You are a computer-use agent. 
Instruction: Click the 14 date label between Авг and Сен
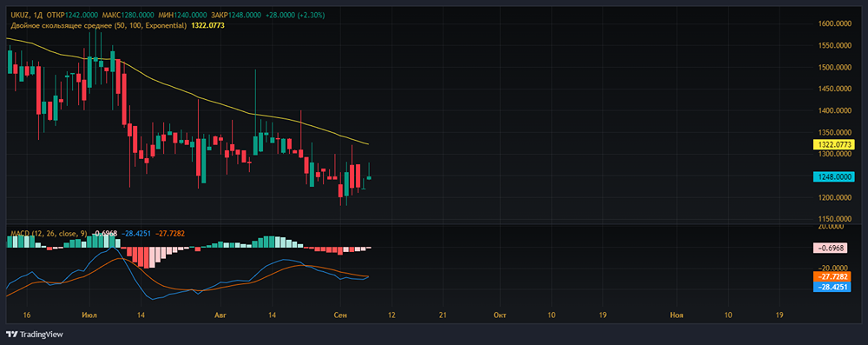272,315
